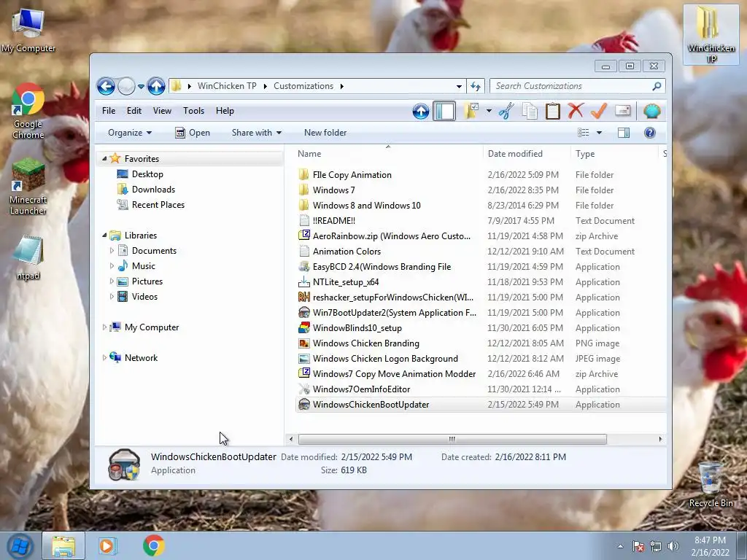Click the Copy pages icon
The height and width of the screenshot is (560, 747).
[530, 111]
